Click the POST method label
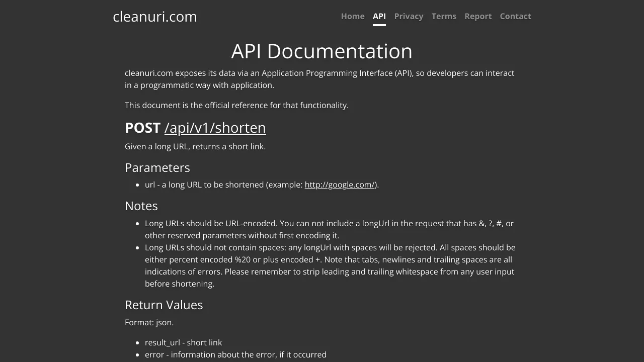 click(x=142, y=128)
